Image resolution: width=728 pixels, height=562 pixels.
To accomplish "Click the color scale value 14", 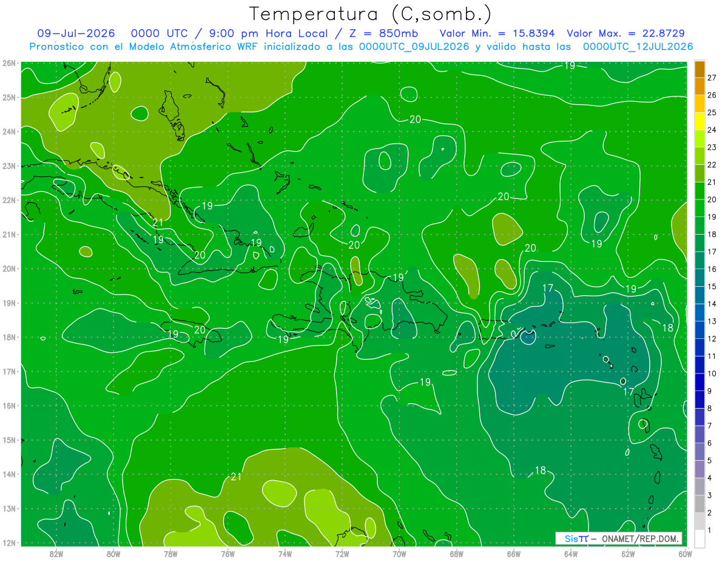I will [712, 304].
